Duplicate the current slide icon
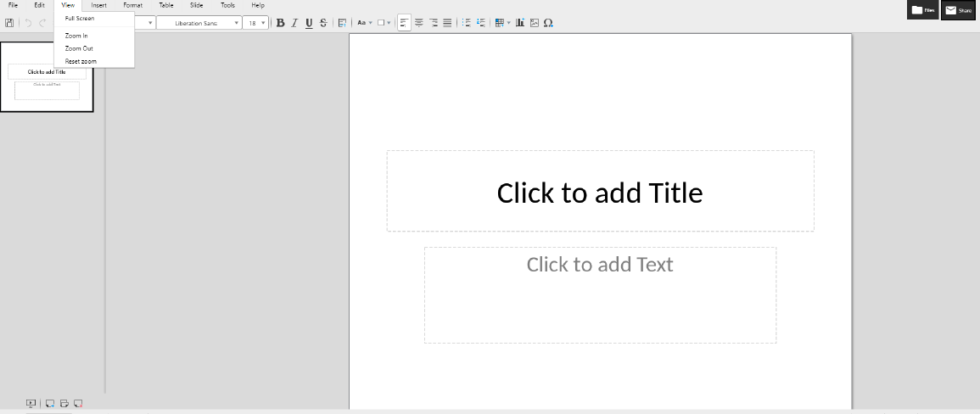The image size is (980, 414). coord(64,404)
